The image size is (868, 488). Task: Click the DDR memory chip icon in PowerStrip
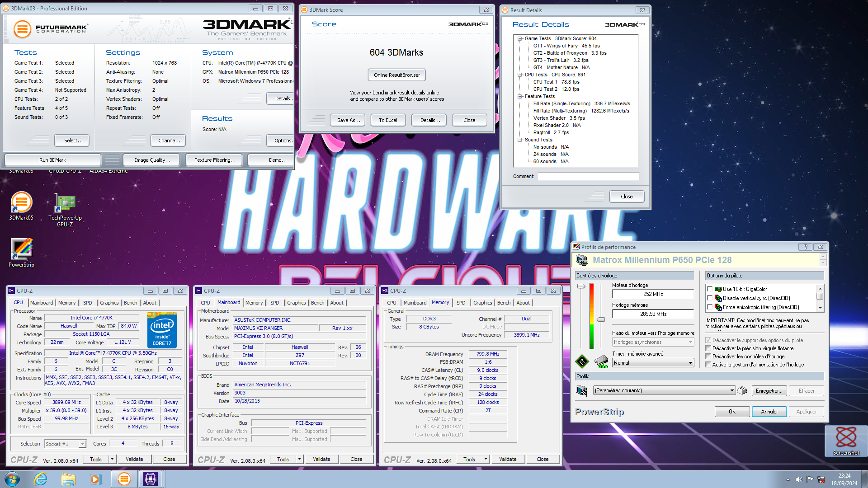(601, 361)
